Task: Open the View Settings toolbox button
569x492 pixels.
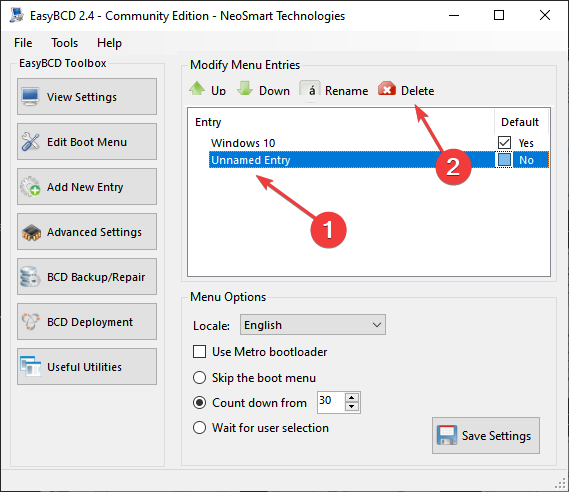Action: coord(87,97)
